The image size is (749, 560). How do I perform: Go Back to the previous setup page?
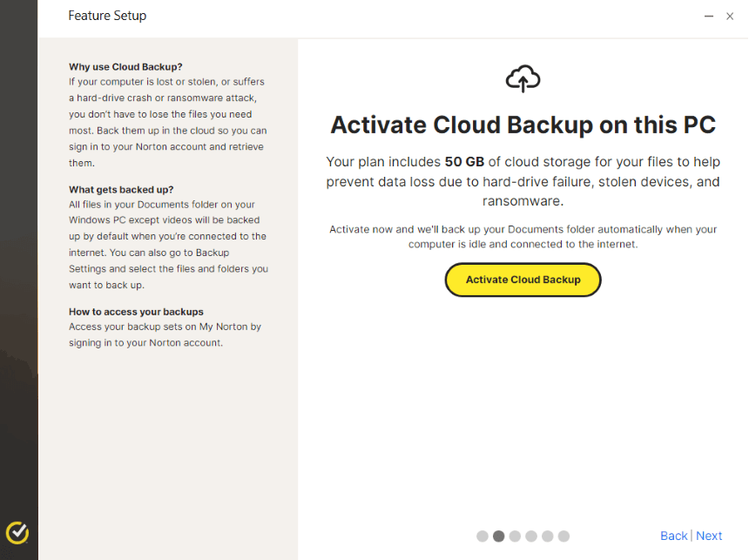click(673, 536)
